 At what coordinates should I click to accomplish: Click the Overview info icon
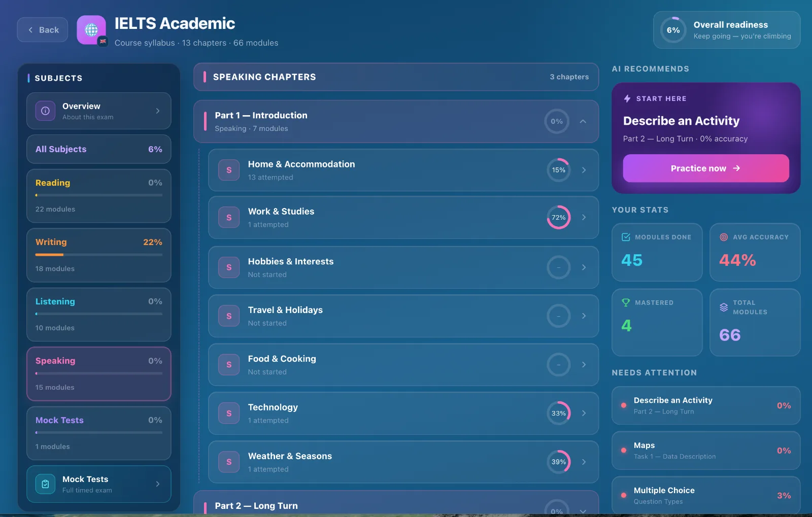pyautogui.click(x=45, y=111)
